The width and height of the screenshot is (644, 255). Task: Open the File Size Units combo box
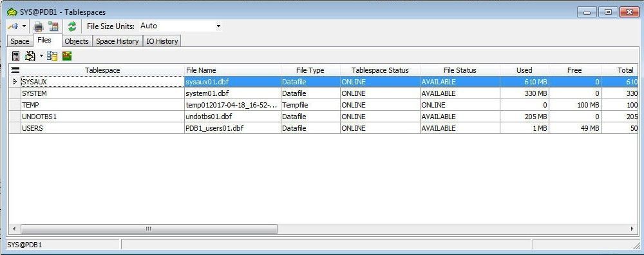pos(180,26)
